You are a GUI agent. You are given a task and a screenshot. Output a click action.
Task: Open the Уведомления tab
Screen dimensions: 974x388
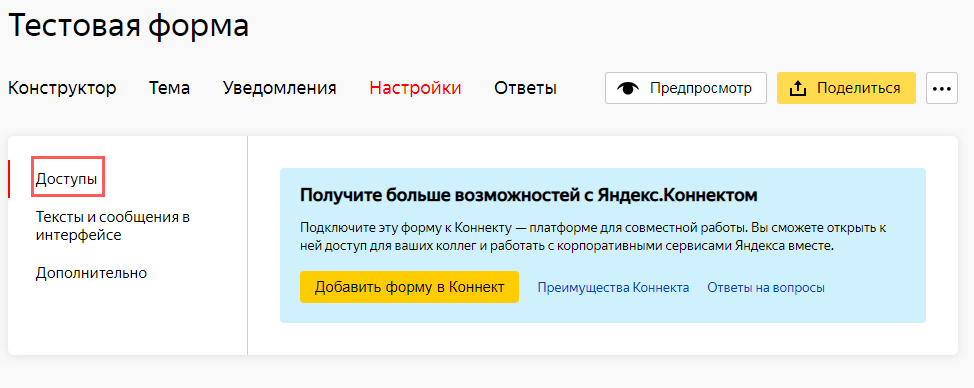tap(280, 88)
